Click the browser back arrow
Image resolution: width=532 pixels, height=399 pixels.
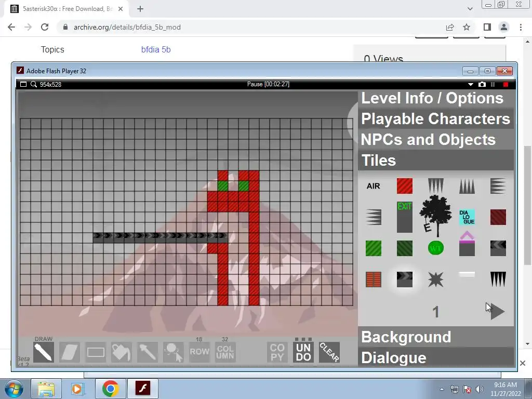11,27
